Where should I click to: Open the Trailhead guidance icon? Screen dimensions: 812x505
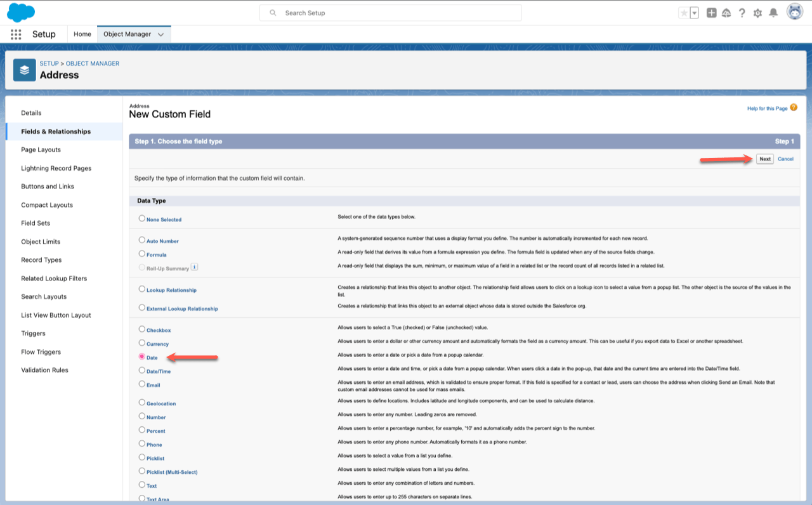click(x=726, y=13)
